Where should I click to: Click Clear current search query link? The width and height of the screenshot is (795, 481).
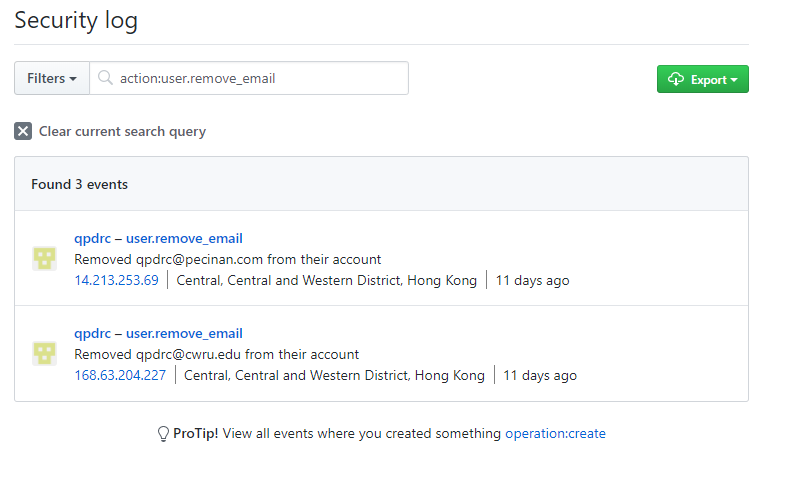tap(122, 131)
